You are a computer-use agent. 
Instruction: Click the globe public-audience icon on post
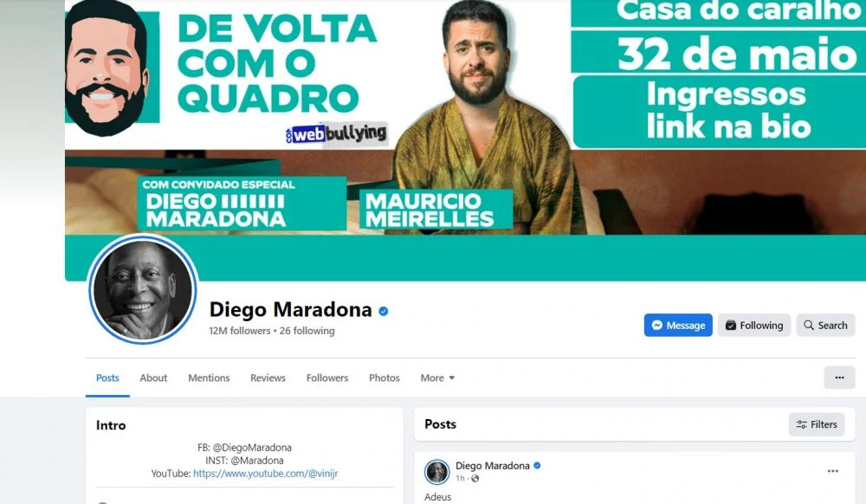[x=475, y=479]
